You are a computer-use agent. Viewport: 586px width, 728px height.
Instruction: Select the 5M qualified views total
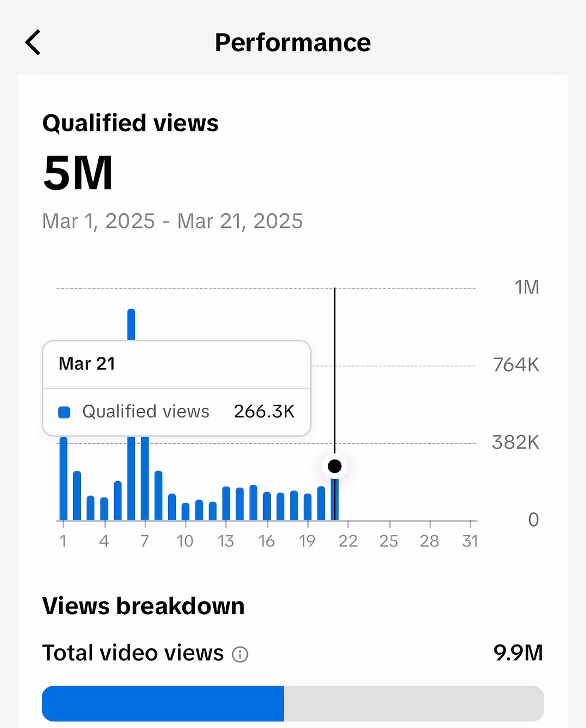coord(78,173)
